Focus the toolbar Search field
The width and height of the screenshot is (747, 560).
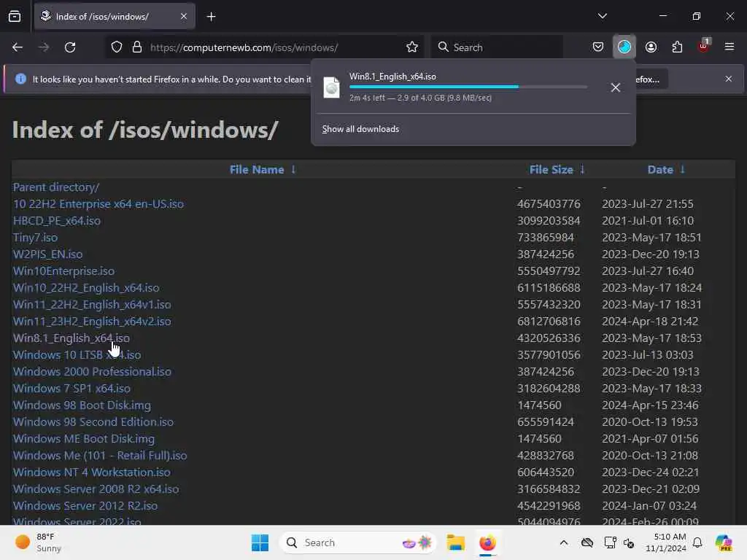(497, 47)
